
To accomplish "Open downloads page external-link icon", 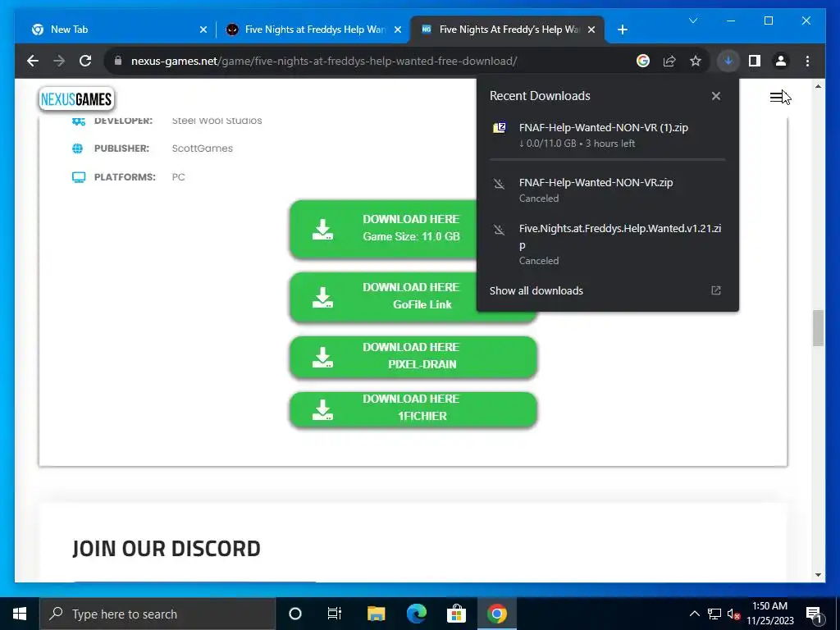I will pos(715,290).
